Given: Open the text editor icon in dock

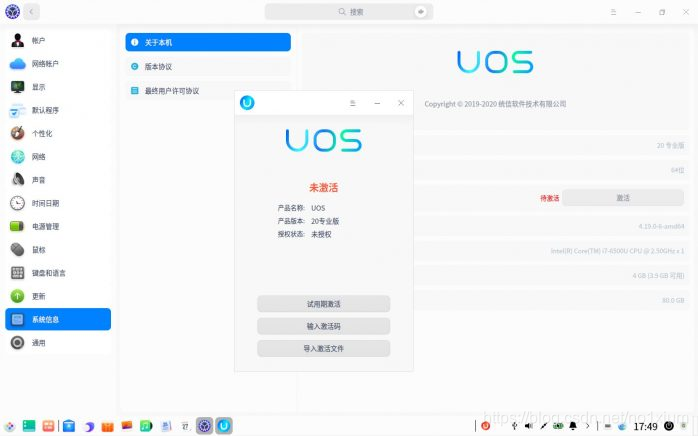Looking at the screenshot, I should click(166, 426).
